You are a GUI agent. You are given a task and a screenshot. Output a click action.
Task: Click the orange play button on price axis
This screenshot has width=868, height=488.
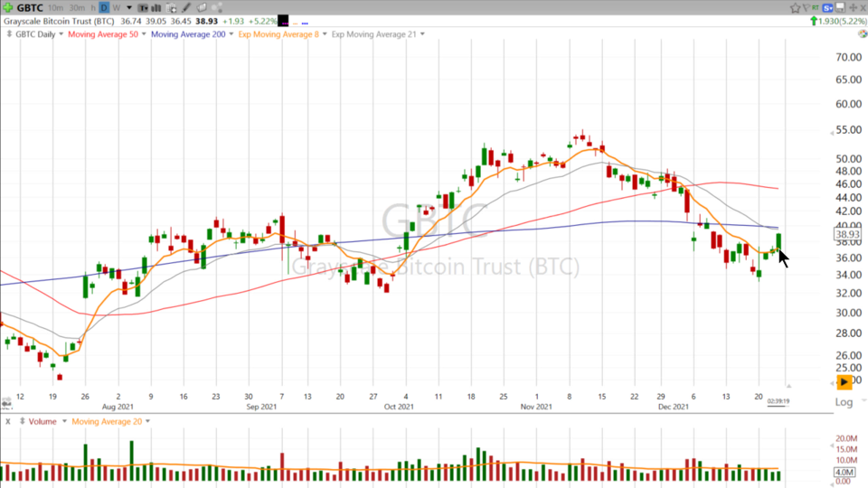(x=844, y=381)
